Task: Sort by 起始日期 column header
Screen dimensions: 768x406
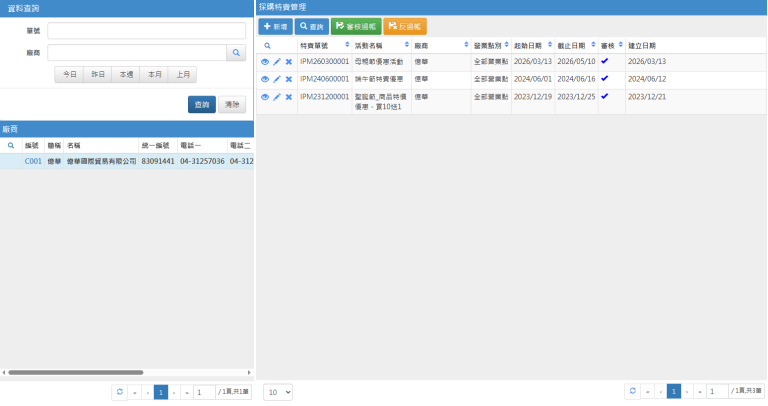Action: click(532, 46)
